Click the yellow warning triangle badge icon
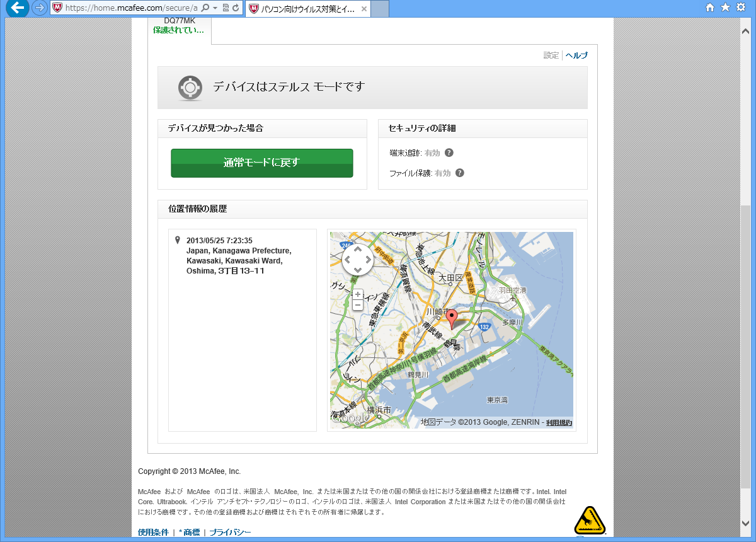Image resolution: width=756 pixels, height=542 pixels. [589, 521]
